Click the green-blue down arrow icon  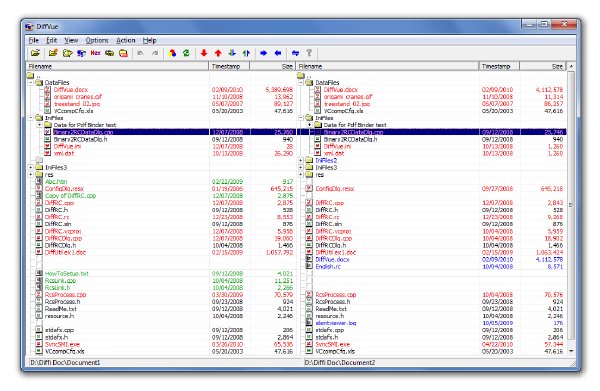(232, 53)
